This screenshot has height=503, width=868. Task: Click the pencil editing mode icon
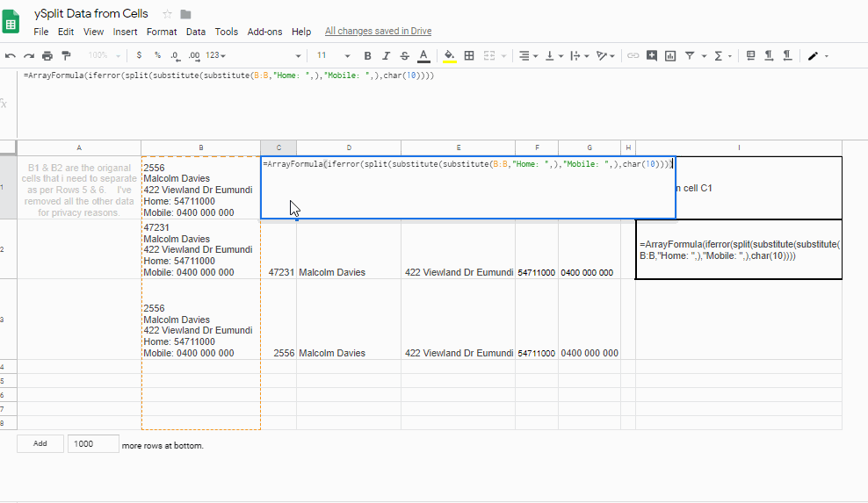(x=813, y=56)
